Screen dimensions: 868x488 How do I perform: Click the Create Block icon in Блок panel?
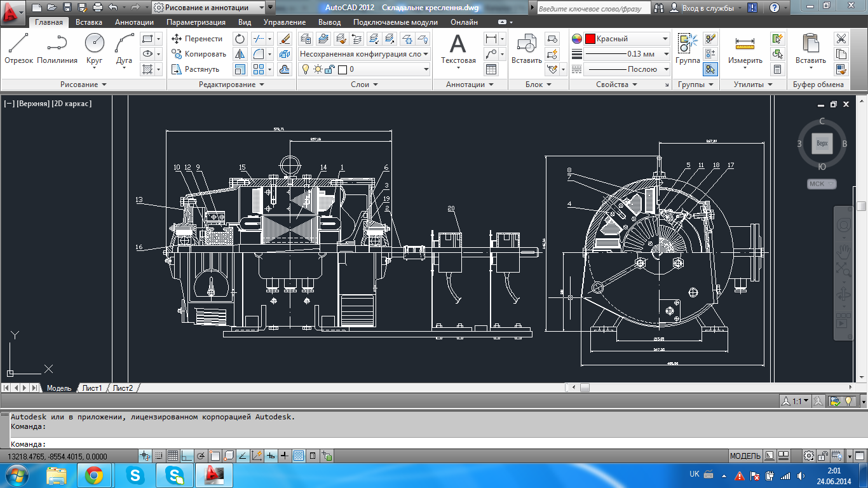[552, 39]
